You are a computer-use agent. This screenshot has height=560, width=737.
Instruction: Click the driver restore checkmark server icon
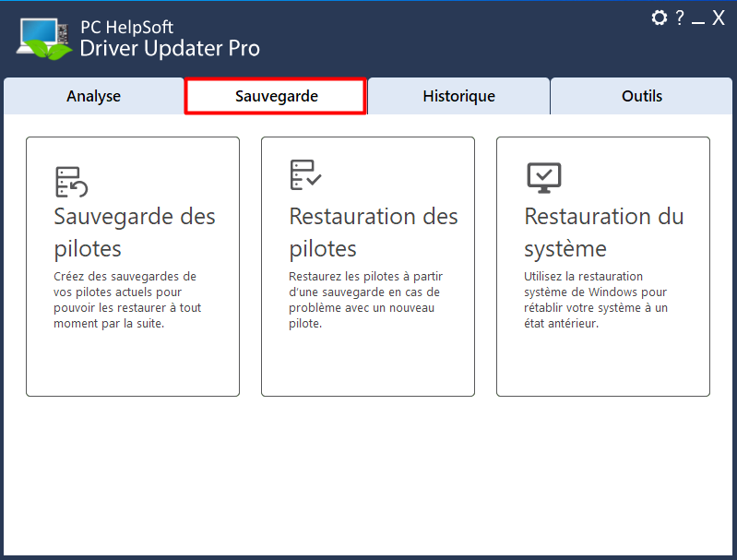305,174
